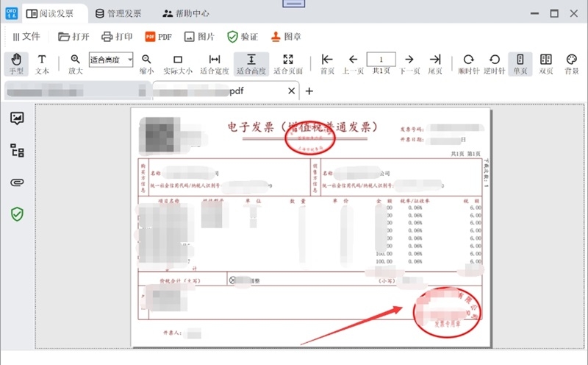Choose 适合宽度 fit width

click(x=215, y=64)
